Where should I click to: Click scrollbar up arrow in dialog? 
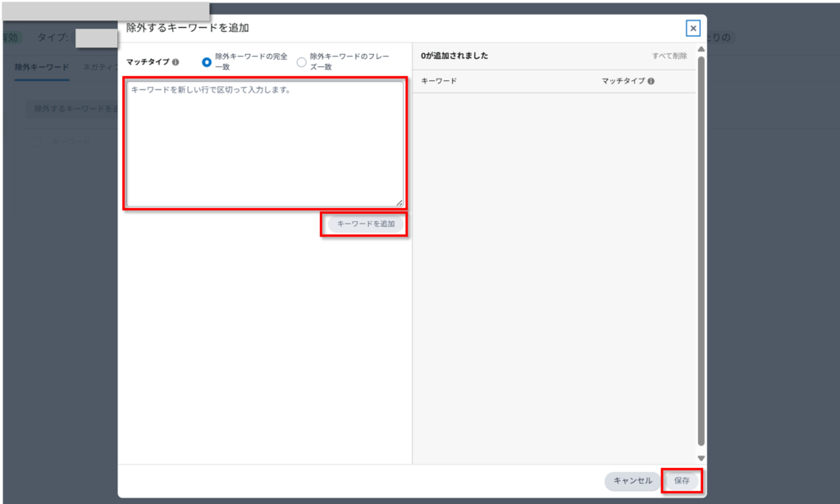pos(701,50)
